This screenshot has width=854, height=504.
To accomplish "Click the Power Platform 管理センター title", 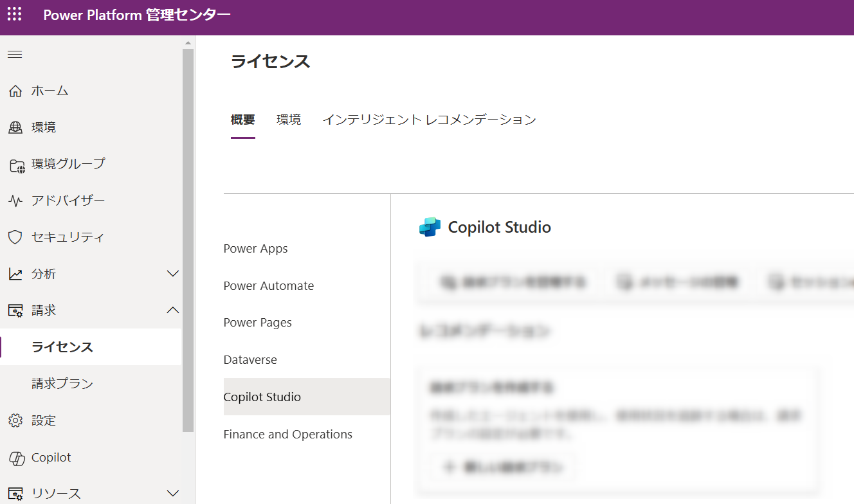I will (x=136, y=15).
